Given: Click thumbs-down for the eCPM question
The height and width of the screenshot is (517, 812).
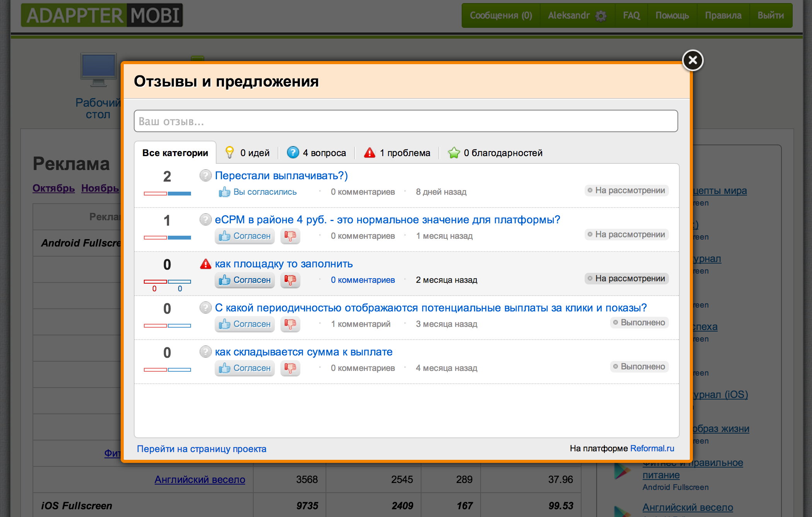Looking at the screenshot, I should (290, 236).
